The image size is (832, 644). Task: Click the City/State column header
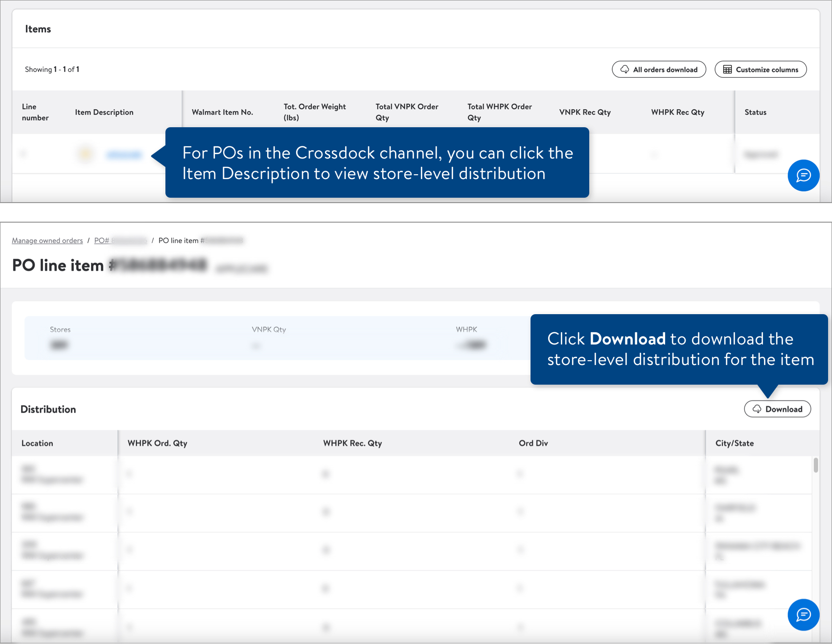click(734, 443)
